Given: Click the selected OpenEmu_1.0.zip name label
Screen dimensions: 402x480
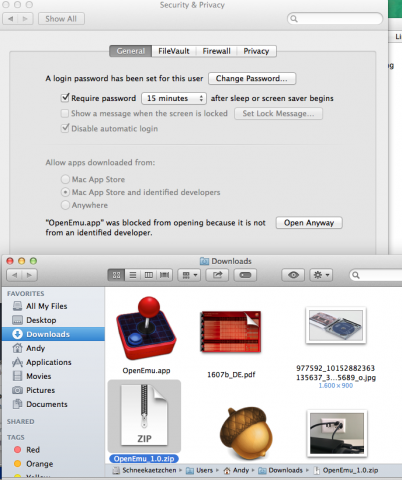Looking at the screenshot, I should coord(144,459).
